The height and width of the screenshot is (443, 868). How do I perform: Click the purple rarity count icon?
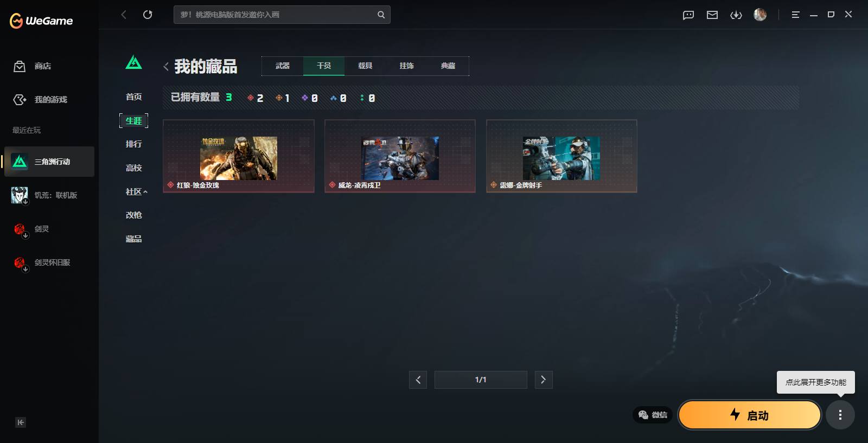coord(305,98)
